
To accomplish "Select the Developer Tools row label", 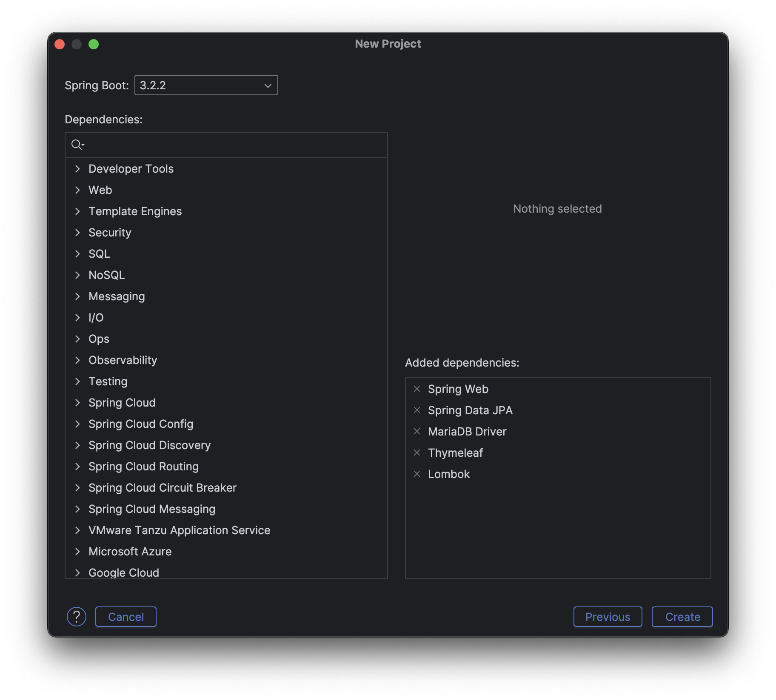I will 131,169.
